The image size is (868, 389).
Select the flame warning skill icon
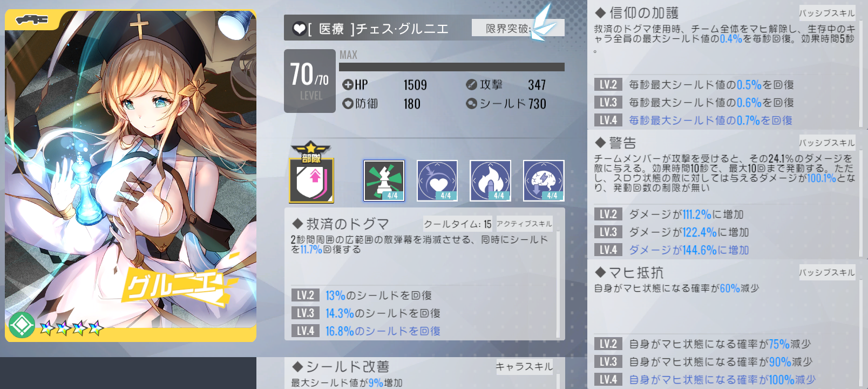(490, 180)
